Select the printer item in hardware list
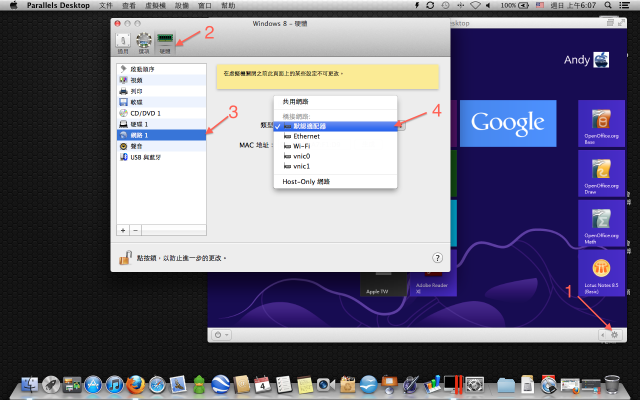 coord(162,91)
